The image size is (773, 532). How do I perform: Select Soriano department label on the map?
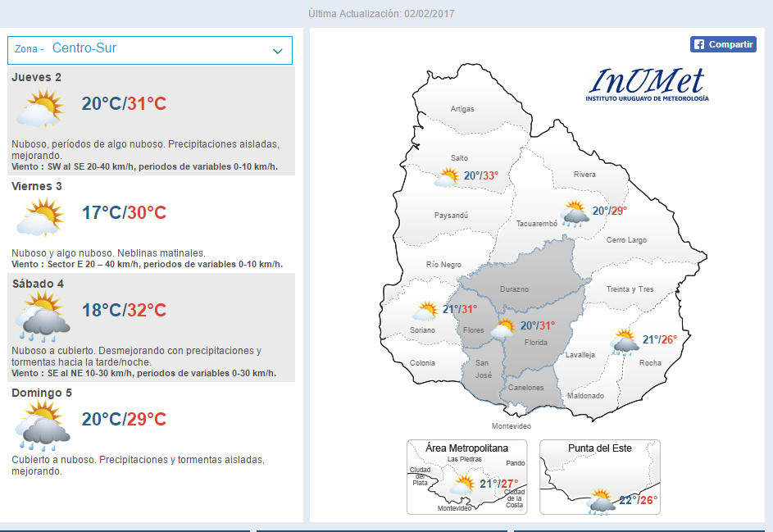(422, 330)
